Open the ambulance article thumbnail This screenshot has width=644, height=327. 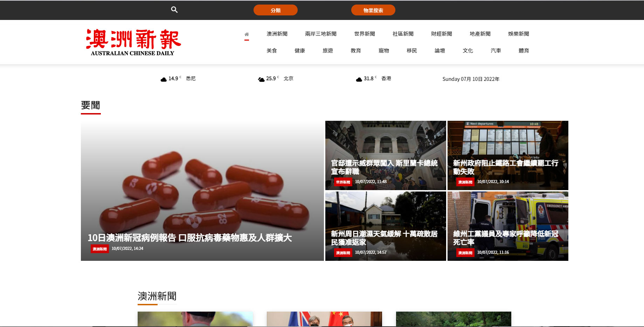[507, 214]
